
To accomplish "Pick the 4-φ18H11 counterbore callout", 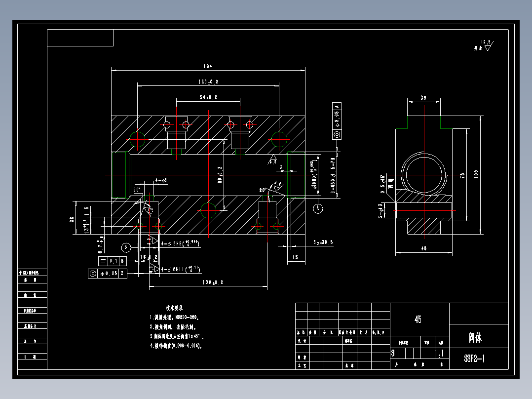I will [181, 269].
